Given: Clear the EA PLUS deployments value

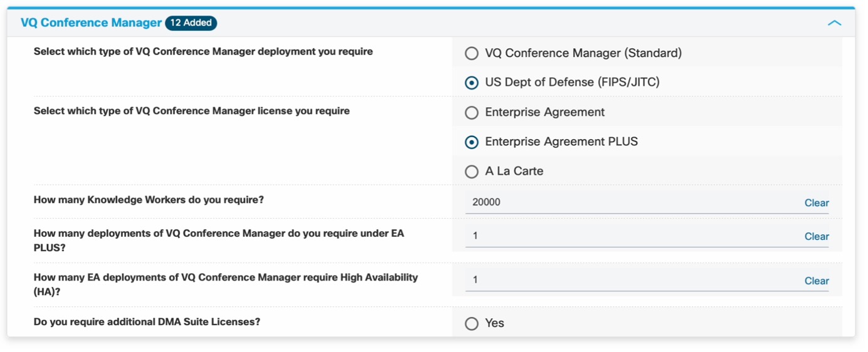Looking at the screenshot, I should (x=817, y=237).
